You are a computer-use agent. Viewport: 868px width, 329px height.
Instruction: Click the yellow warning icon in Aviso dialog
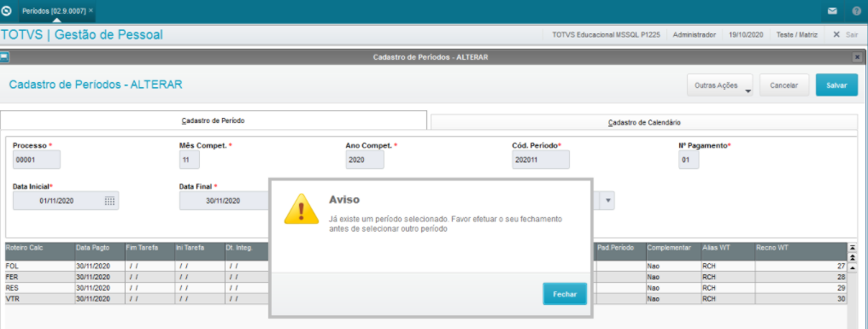click(301, 209)
